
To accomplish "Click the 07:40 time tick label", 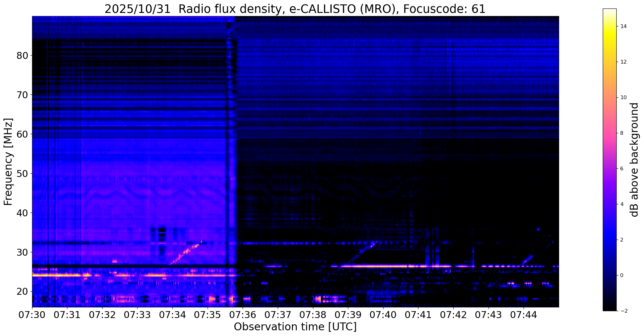I will click(x=383, y=315).
